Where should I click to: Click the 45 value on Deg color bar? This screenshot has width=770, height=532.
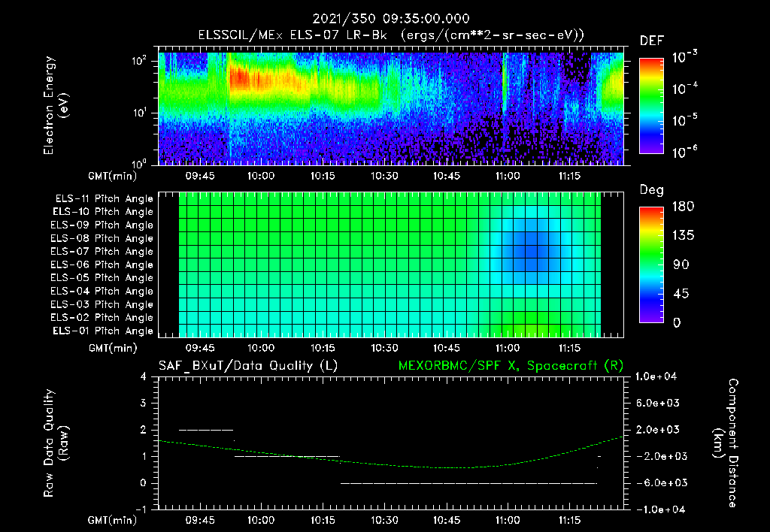(x=683, y=294)
